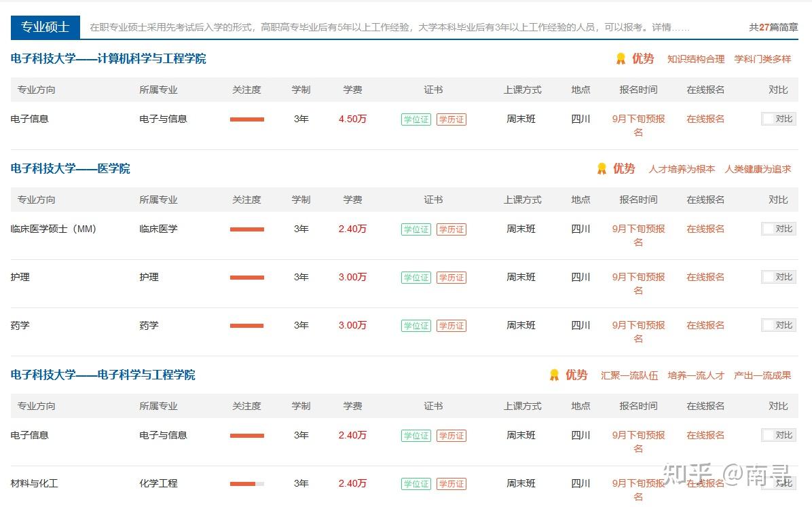The width and height of the screenshot is (812, 507).
Task: Open 材料与化工 program direction entry
Action: tap(34, 483)
